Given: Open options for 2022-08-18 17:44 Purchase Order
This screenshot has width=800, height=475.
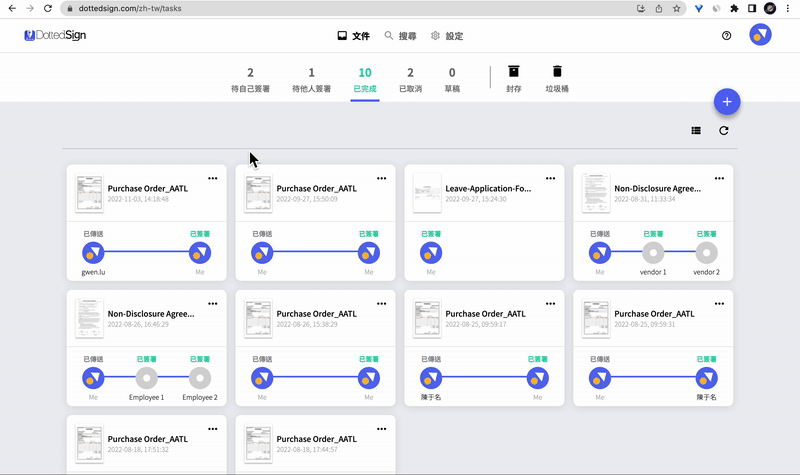Looking at the screenshot, I should tap(382, 429).
